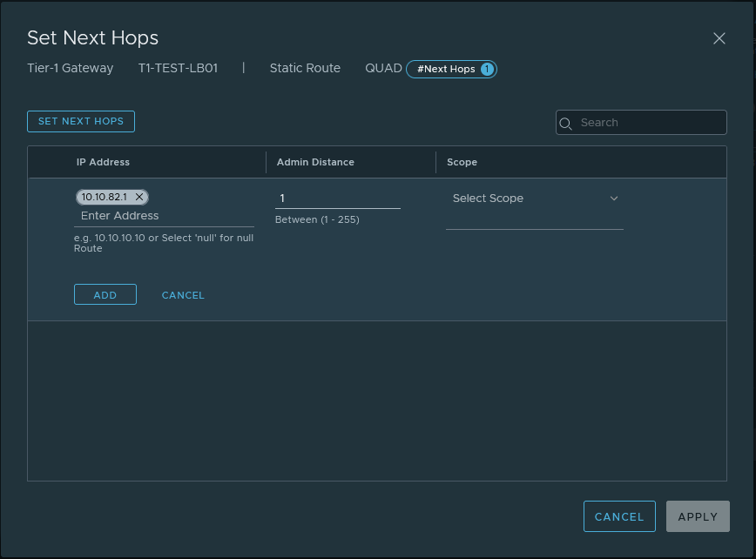Expand the Select Scope chevron arrow
The width and height of the screenshot is (756, 559).
coord(613,199)
